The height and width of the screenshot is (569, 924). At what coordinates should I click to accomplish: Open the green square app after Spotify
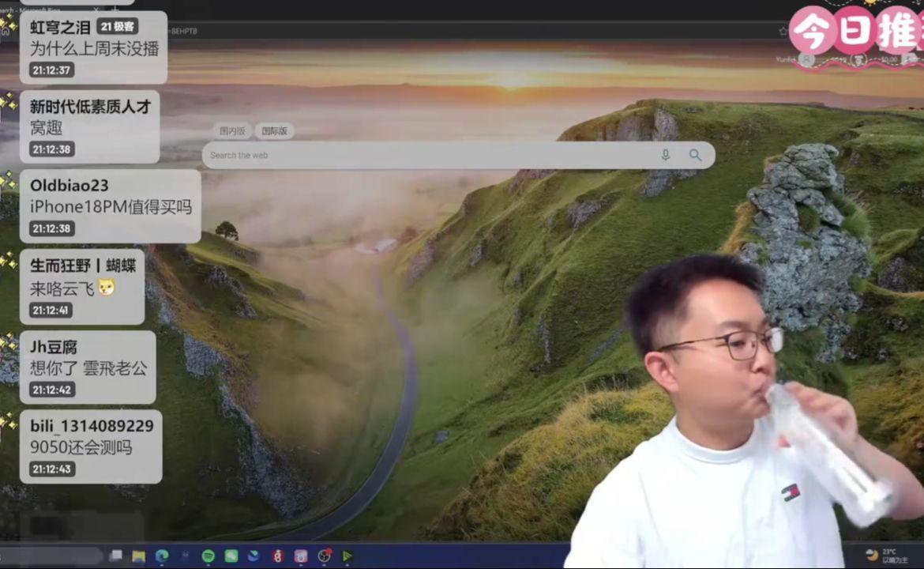point(231,556)
